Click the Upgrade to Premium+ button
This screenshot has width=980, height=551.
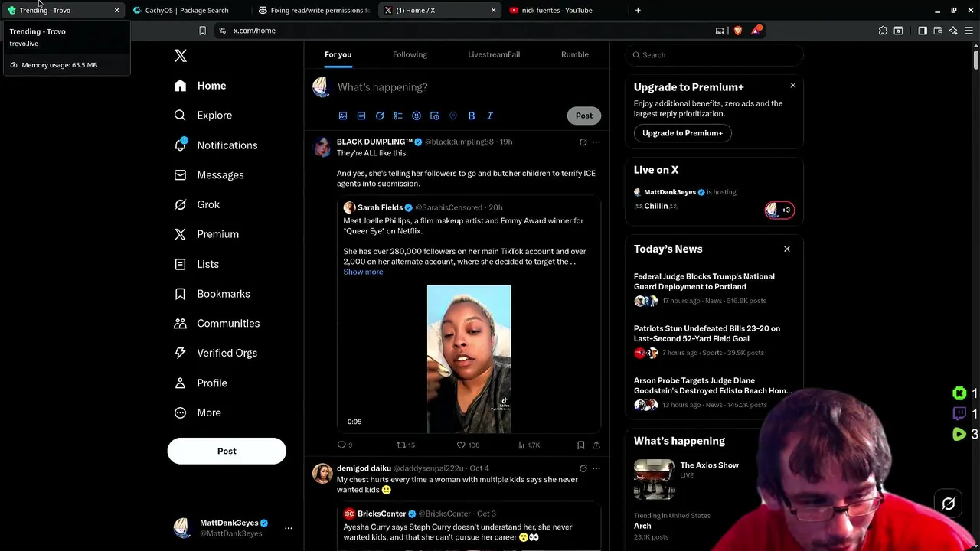[x=682, y=133]
